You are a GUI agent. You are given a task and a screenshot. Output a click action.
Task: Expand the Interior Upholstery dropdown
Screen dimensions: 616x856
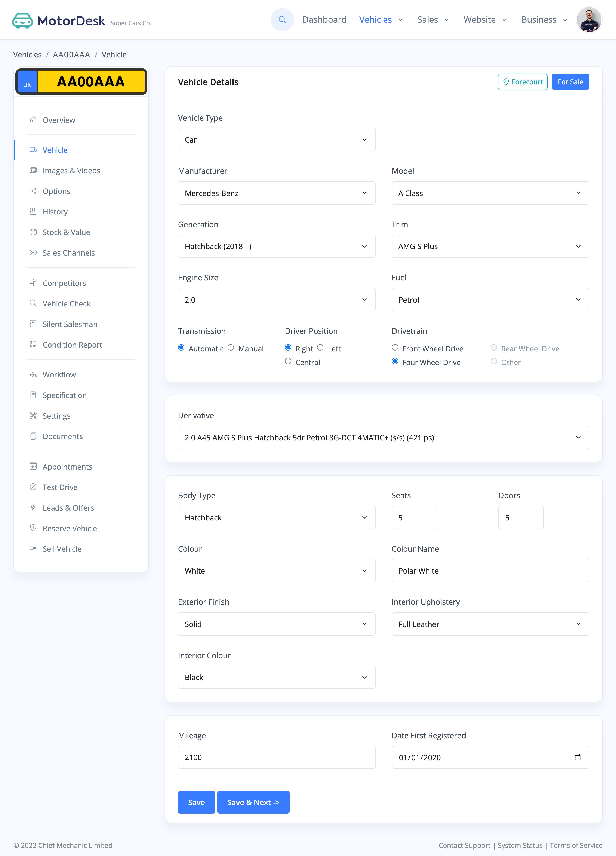coord(490,624)
